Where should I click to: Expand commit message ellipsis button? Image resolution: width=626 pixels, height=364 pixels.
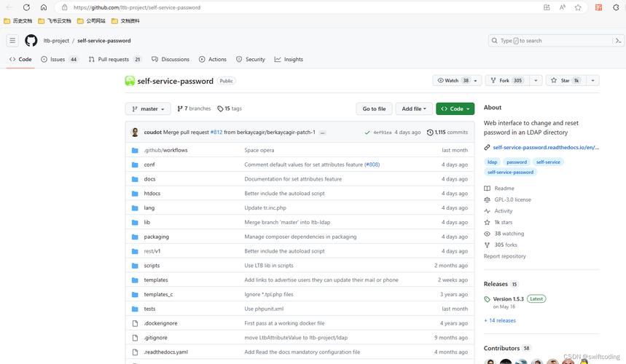point(322,132)
